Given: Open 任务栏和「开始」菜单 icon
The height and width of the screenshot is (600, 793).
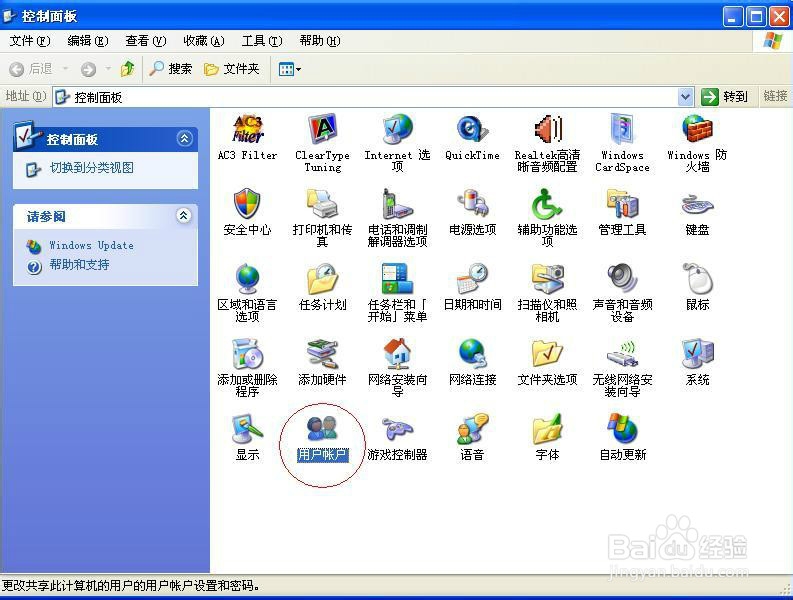Looking at the screenshot, I should pos(397,279).
